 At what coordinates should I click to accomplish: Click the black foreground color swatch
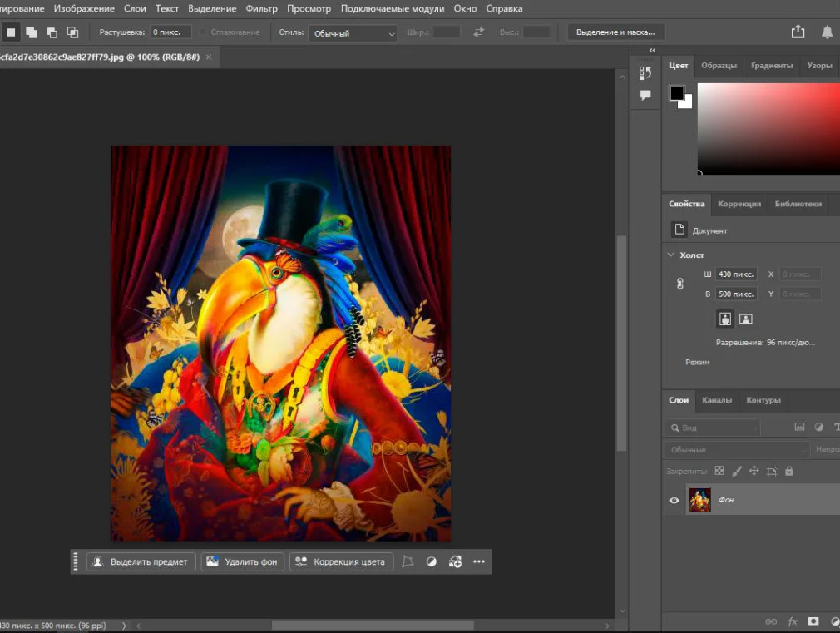pos(677,93)
